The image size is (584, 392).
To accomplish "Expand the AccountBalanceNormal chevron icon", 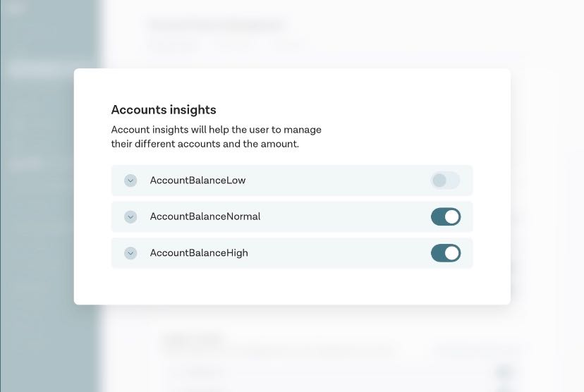I will (130, 216).
